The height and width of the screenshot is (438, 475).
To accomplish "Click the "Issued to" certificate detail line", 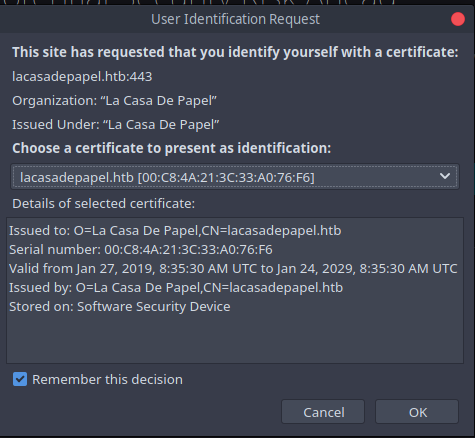I will coord(175,231).
